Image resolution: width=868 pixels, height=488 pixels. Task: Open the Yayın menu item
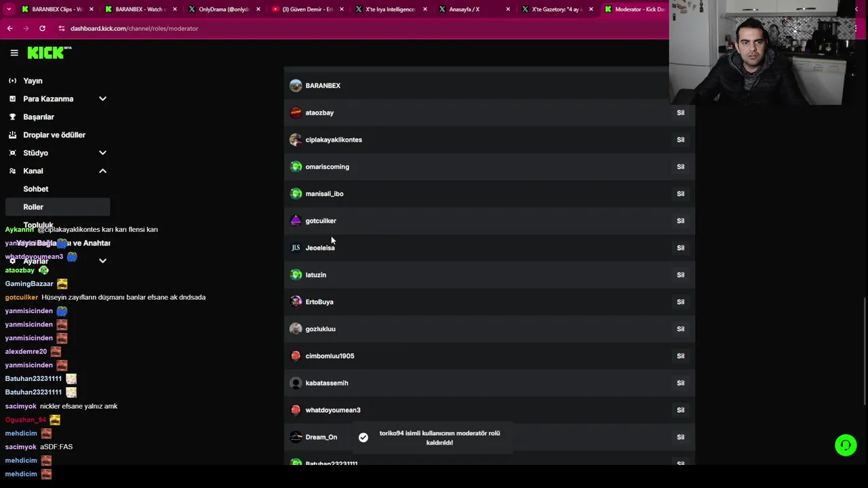(33, 81)
